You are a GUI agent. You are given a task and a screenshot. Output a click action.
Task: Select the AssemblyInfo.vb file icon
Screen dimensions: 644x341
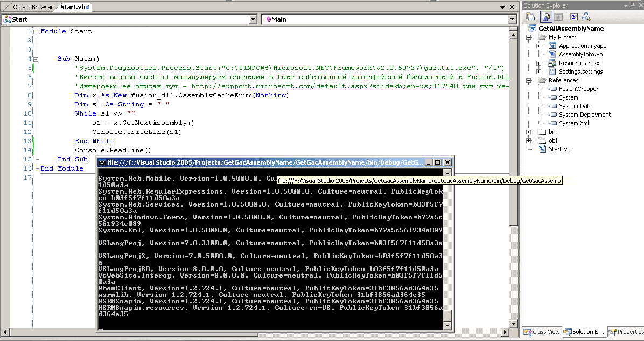tap(552, 54)
